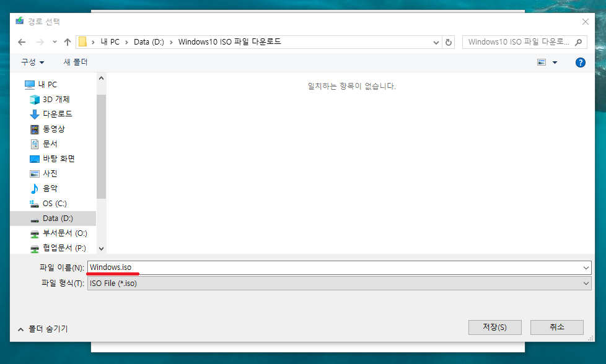This screenshot has width=606, height=364.
Task: Open 동영상 folder in sidebar
Action: point(54,129)
